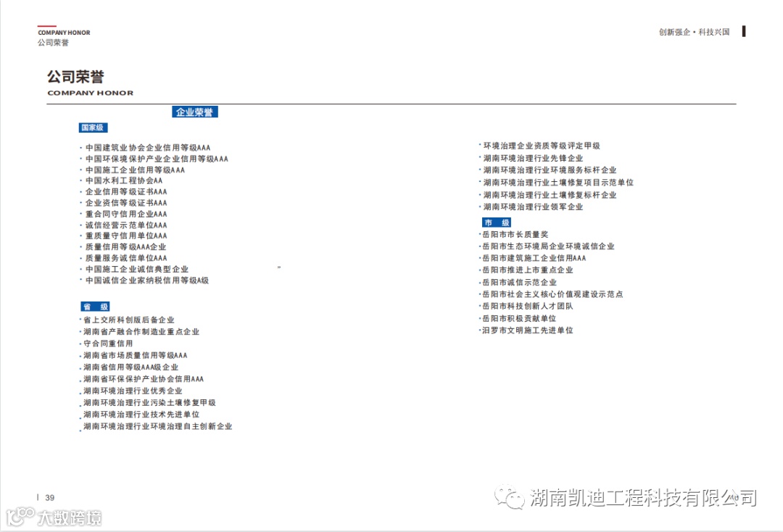Image resolution: width=783 pixels, height=532 pixels.
Task: Click line 汨罗市文明施工先进单位
Action: (528, 331)
